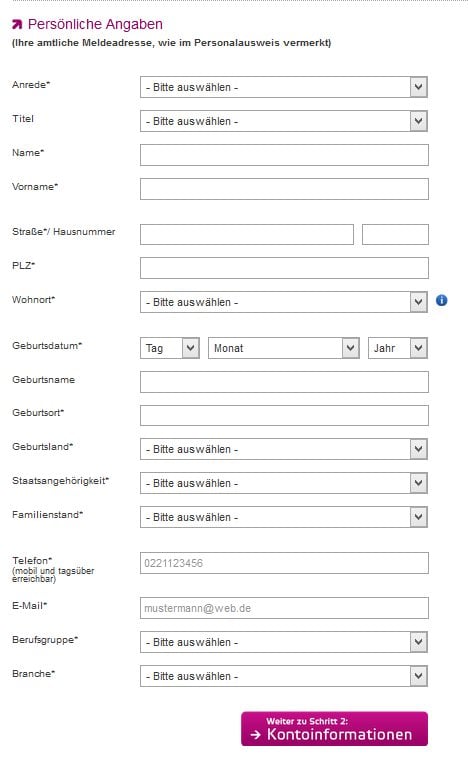Select the PLZ input field

coord(284,268)
